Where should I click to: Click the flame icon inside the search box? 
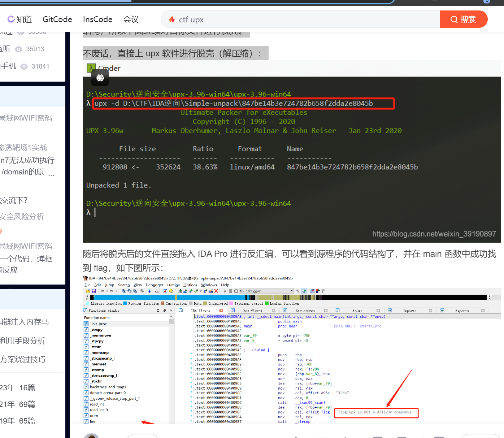(x=172, y=19)
